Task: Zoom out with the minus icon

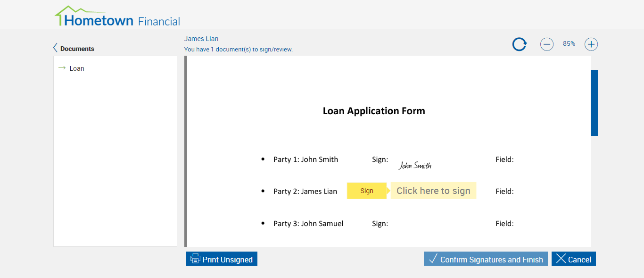Action: tap(547, 44)
